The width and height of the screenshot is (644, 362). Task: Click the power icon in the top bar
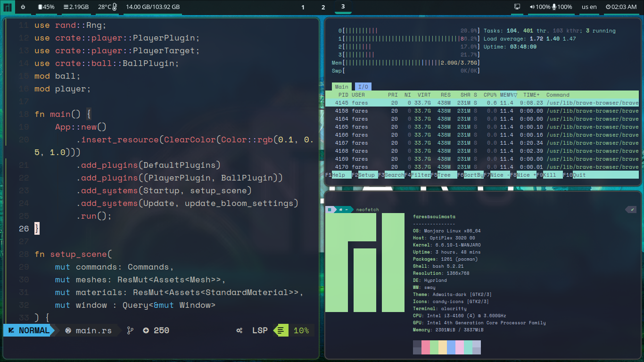coord(23,7)
